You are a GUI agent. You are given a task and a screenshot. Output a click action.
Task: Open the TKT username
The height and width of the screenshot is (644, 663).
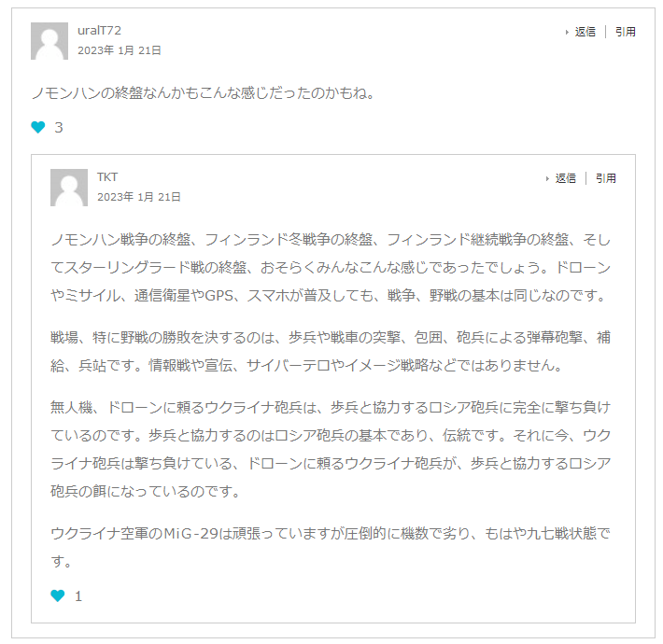(x=107, y=177)
